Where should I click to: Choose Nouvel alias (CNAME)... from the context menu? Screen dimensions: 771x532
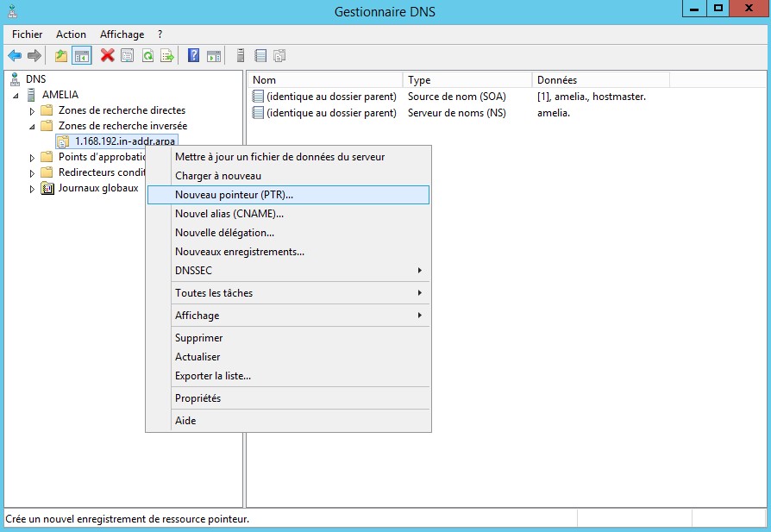(229, 214)
